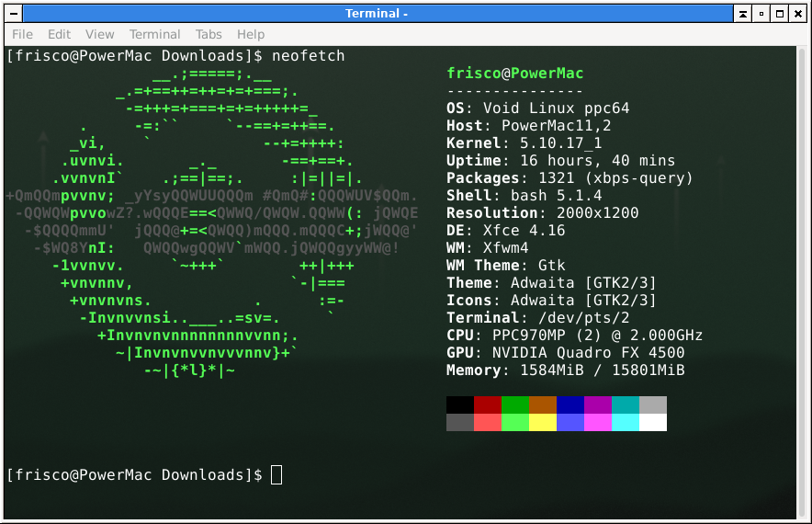Click the 'Theme: Adwaita [GTK2/3]' line
This screenshot has width=812, height=524.
551,283
